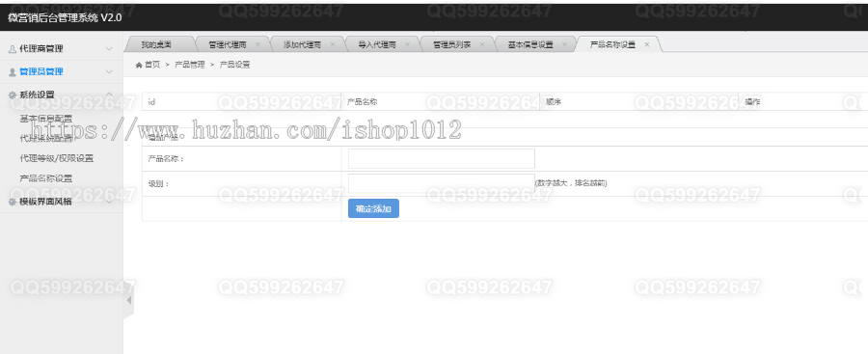
Task: Open the 系统设置 sidebar section
Action: [61, 95]
